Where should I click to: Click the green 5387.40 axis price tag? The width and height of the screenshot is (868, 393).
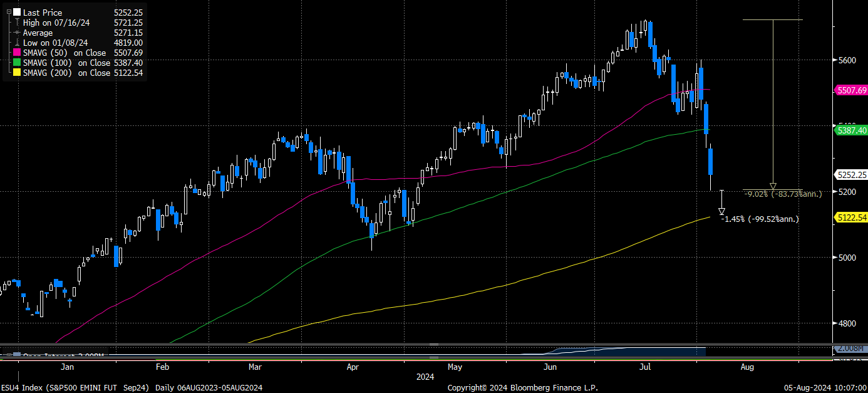tap(851, 130)
